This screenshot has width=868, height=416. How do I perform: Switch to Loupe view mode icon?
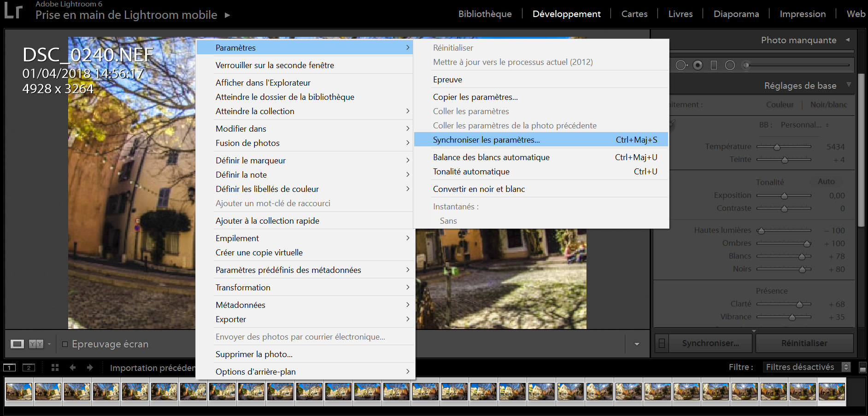pos(18,344)
